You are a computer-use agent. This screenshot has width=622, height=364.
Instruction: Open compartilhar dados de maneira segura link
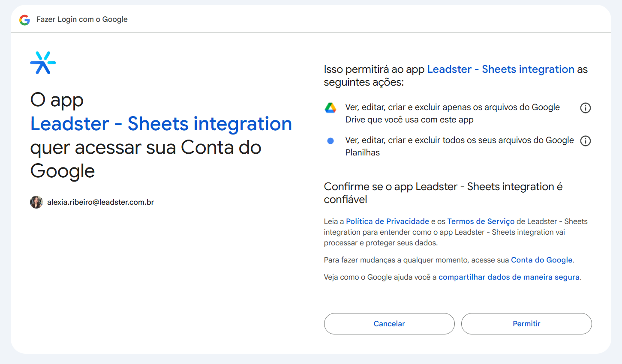(509, 277)
